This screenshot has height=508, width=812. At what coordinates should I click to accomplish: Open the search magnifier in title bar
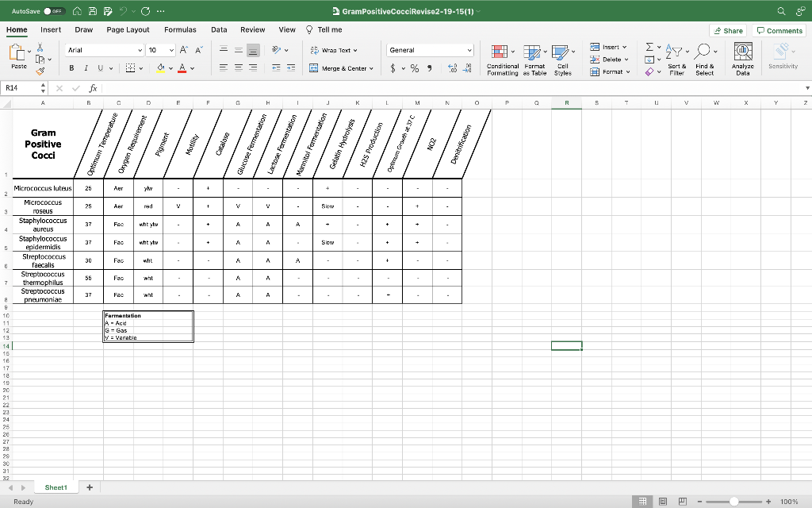(781, 11)
